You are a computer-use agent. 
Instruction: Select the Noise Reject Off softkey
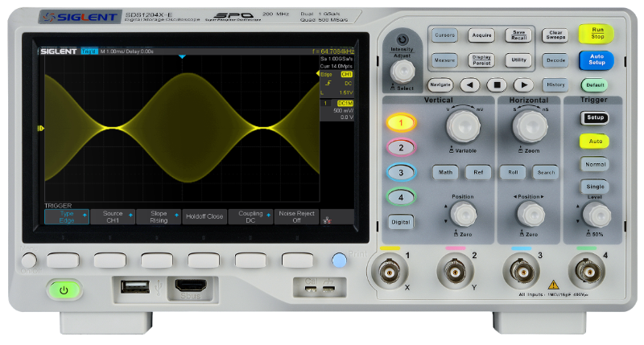(x=296, y=216)
